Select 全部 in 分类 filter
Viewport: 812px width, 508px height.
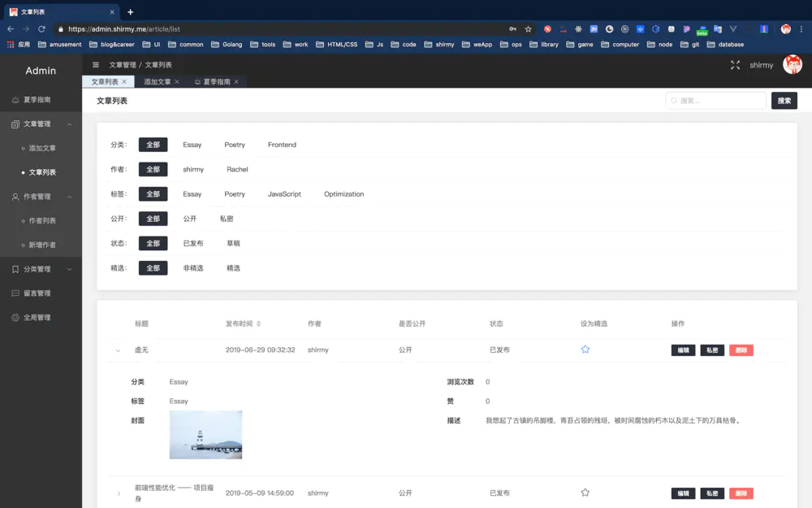[x=153, y=145]
